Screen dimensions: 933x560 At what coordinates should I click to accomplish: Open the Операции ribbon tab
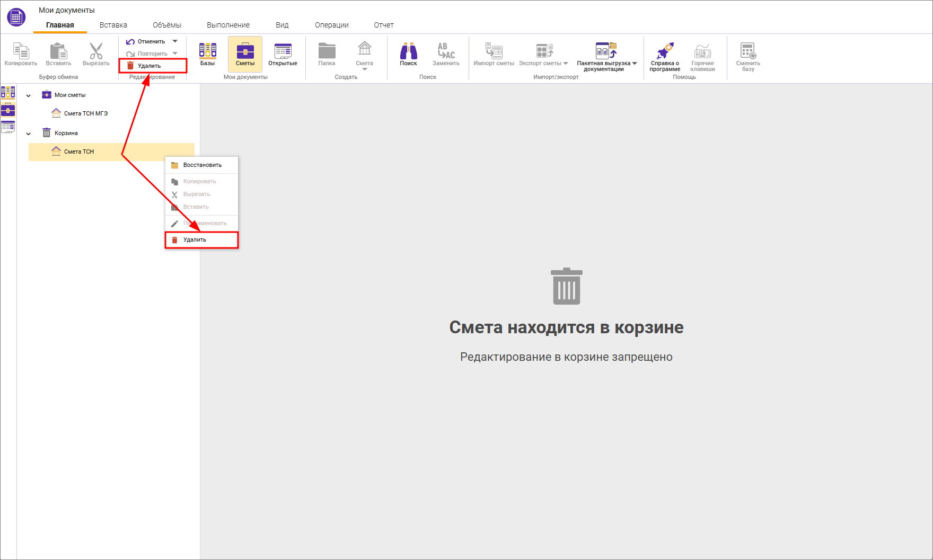pos(331,25)
